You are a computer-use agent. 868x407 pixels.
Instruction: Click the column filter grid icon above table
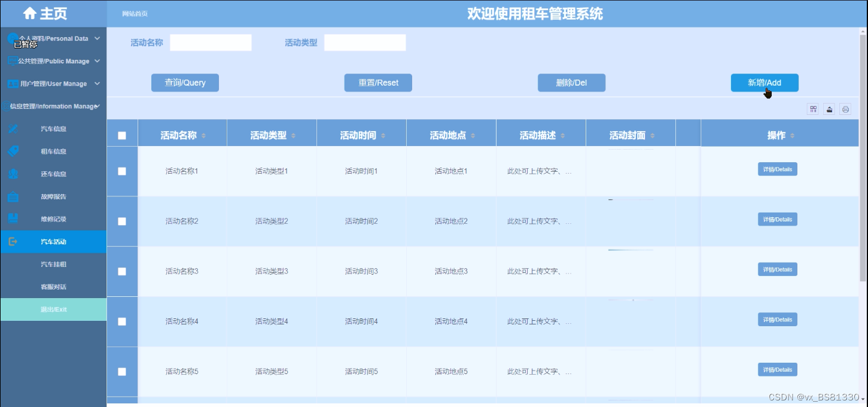click(x=813, y=109)
